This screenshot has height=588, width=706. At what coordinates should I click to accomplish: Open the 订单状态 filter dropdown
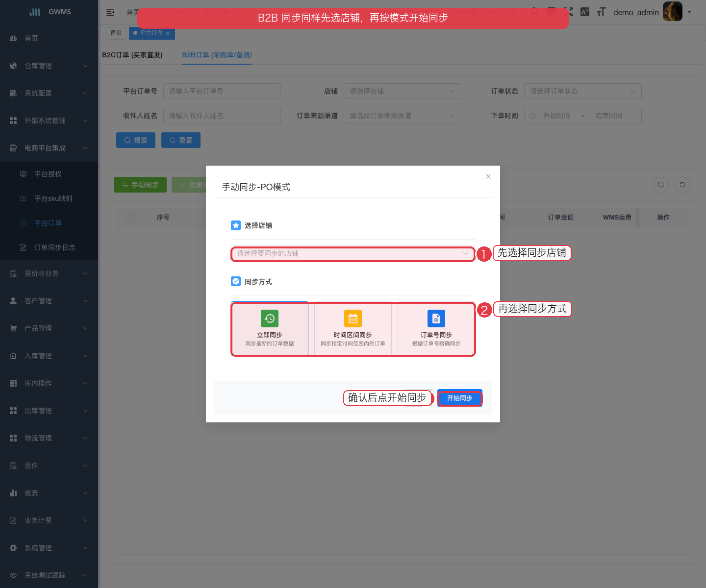pos(583,91)
